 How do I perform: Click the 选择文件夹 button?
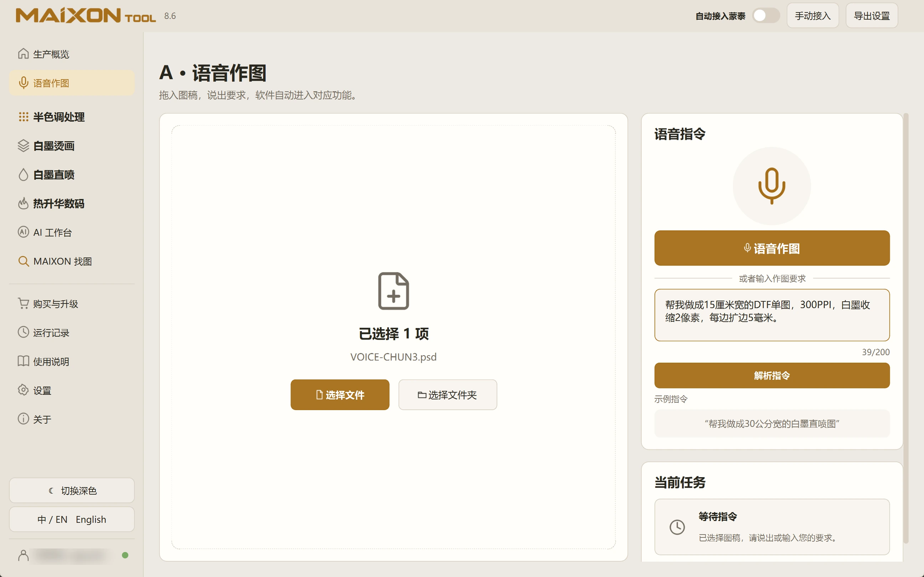click(x=447, y=394)
